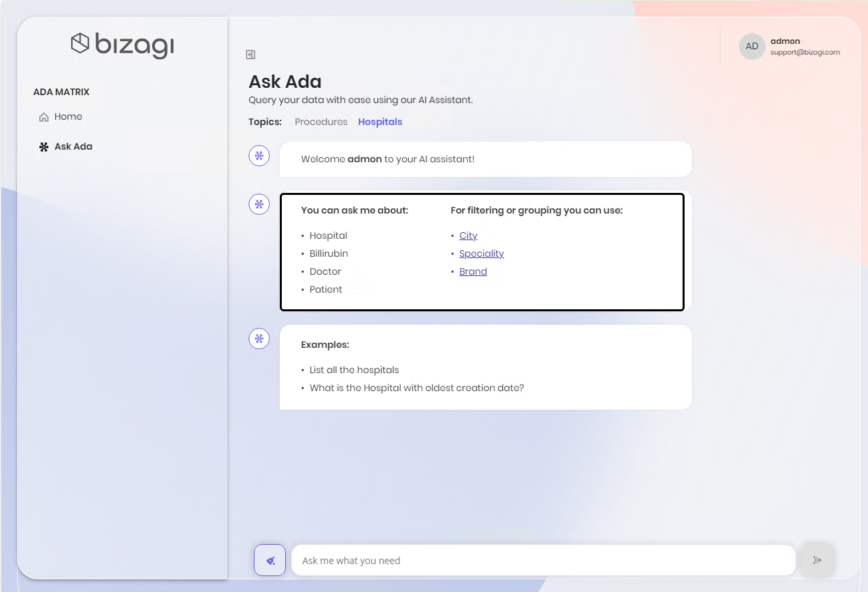This screenshot has height=592, width=868.
Task: Click the bizagi logo
Action: click(122, 45)
